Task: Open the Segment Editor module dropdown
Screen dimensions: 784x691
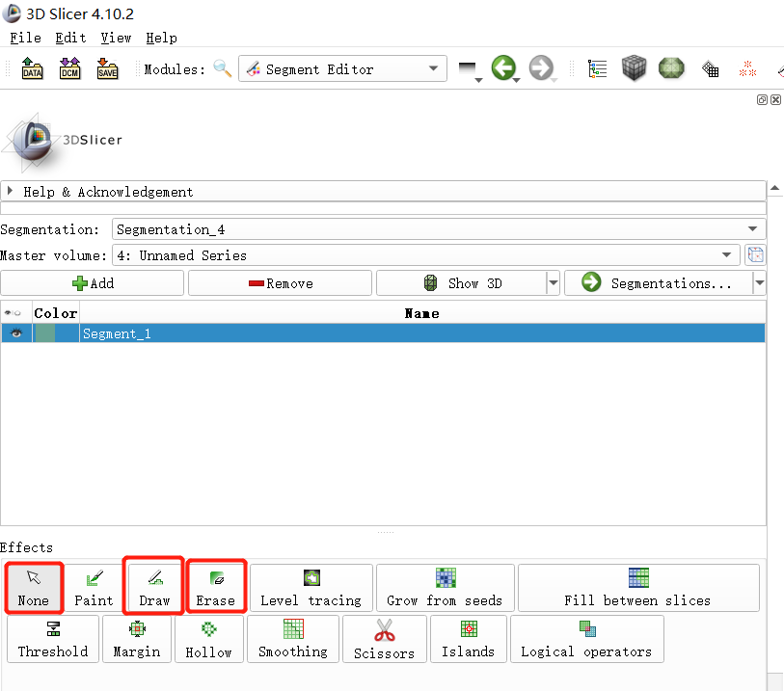Action: (x=342, y=69)
